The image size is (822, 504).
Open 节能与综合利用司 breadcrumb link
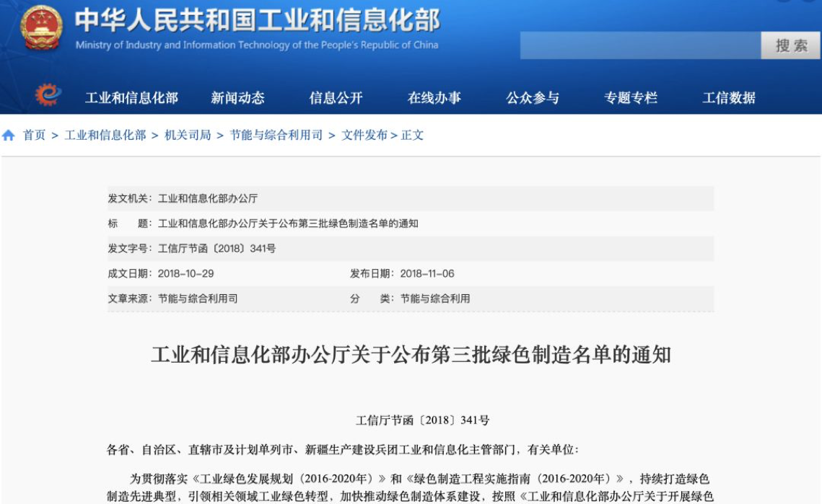(x=276, y=135)
